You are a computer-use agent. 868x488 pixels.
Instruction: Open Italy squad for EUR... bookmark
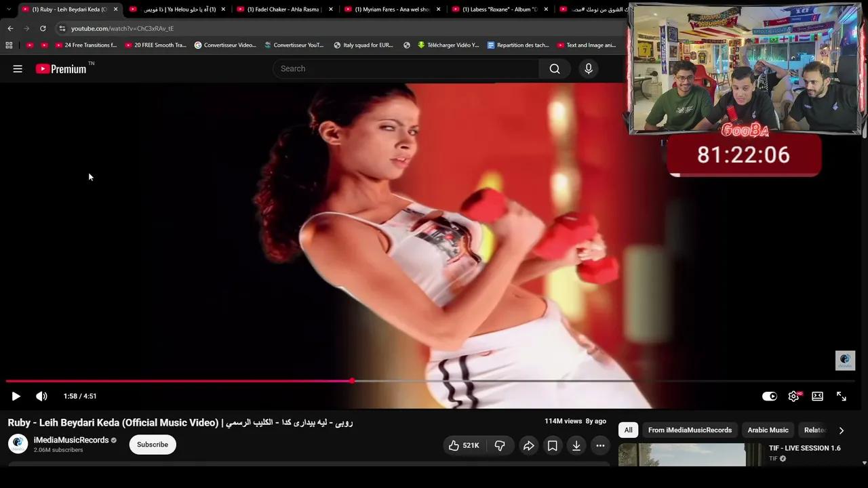363,45
